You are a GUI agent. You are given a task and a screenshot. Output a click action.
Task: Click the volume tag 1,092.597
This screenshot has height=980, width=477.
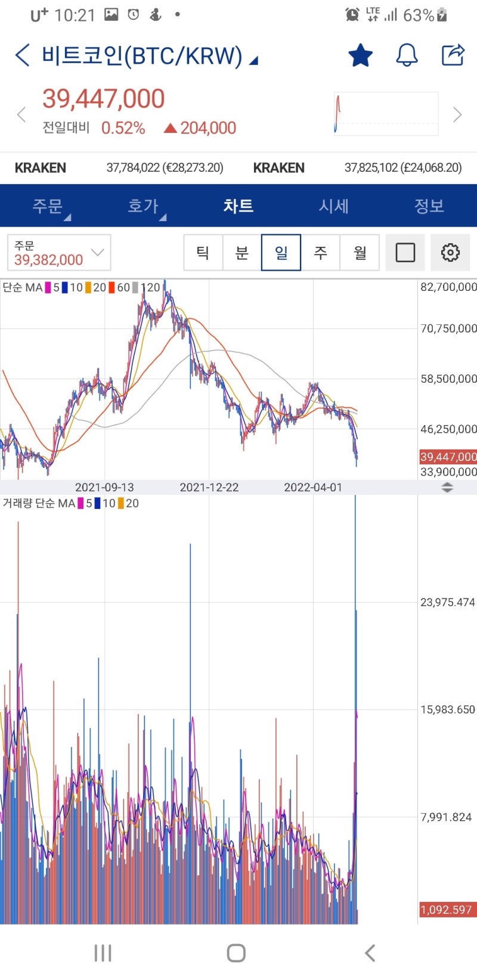tap(448, 910)
